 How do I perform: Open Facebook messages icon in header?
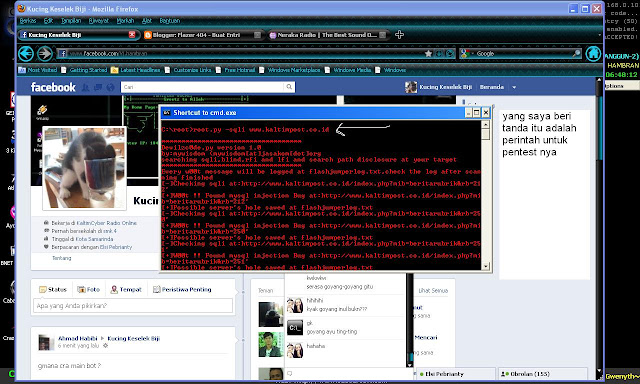(98, 87)
